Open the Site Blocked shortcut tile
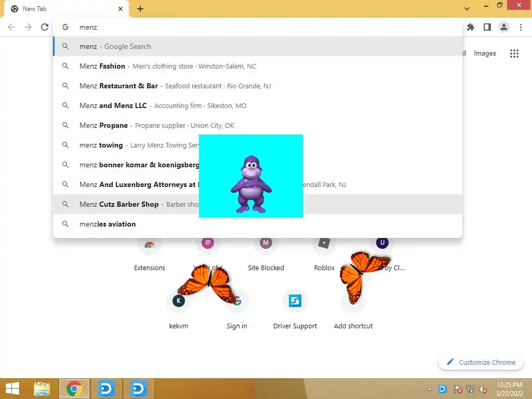The image size is (532, 399). [x=266, y=255]
